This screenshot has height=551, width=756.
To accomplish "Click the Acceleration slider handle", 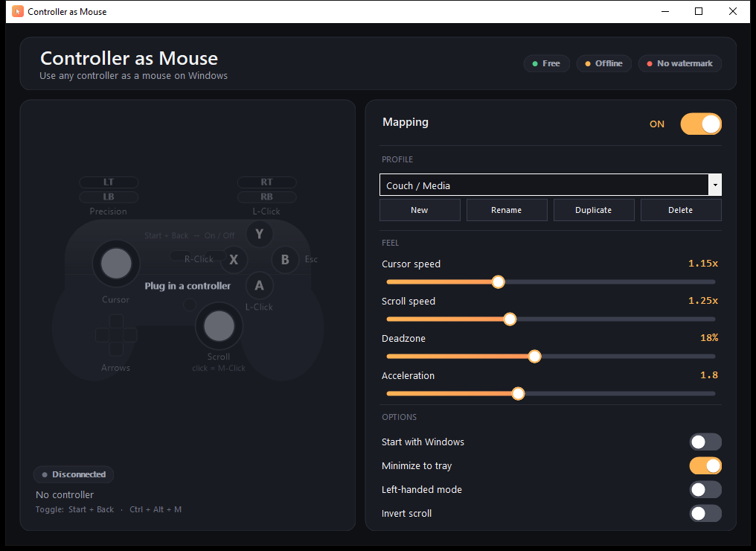I will click(518, 394).
